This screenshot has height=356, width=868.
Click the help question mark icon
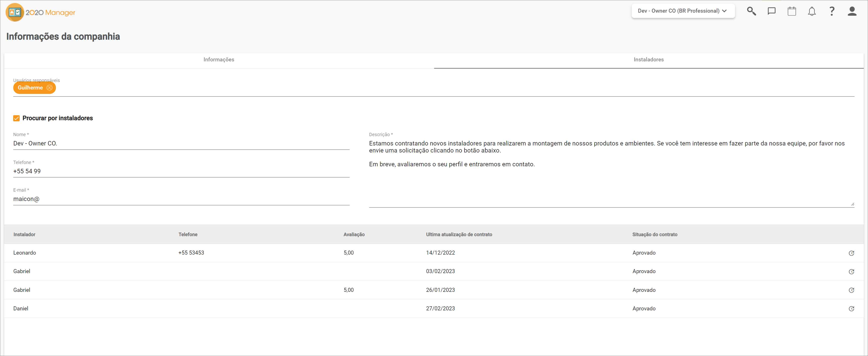(832, 11)
